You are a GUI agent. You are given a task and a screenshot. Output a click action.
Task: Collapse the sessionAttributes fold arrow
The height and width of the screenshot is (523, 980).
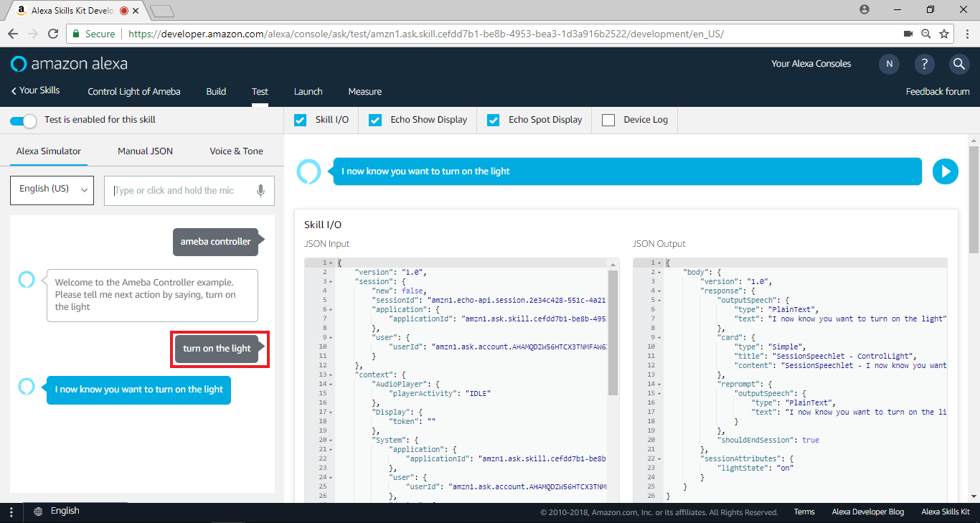pos(659,459)
